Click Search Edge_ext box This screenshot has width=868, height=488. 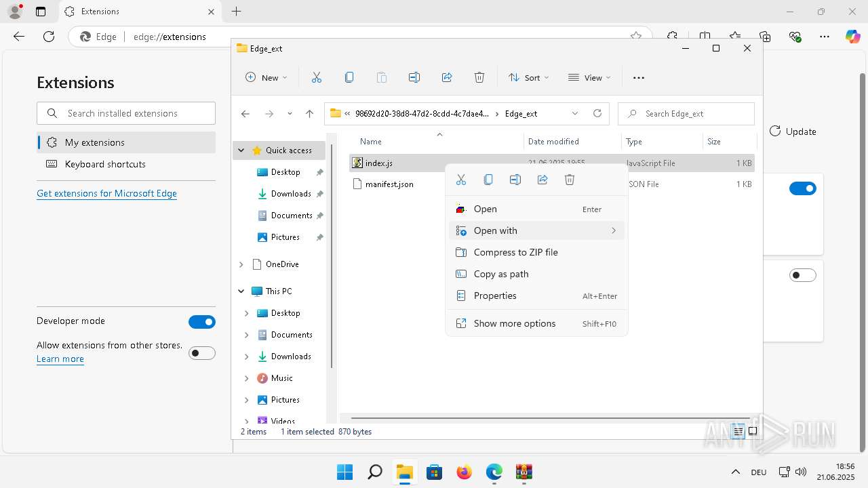tap(686, 114)
